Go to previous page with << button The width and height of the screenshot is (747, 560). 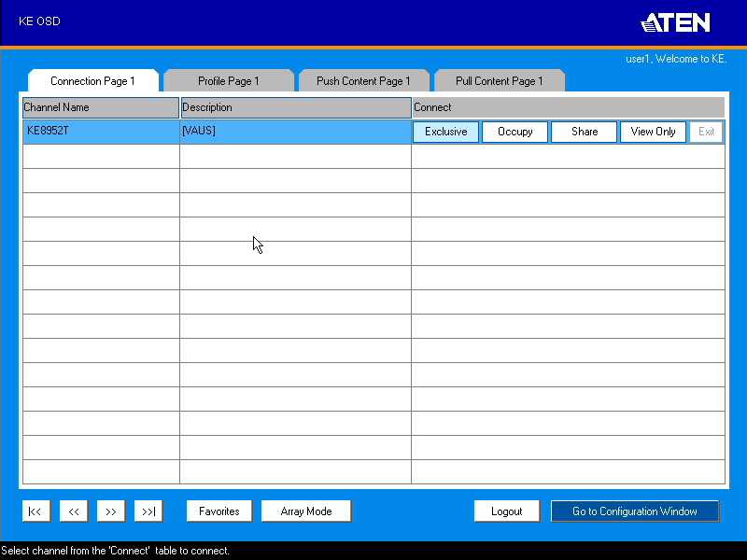pos(74,511)
